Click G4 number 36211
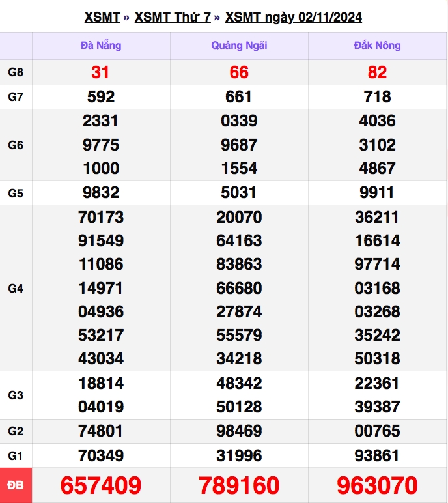448x503 pixels. [377, 217]
